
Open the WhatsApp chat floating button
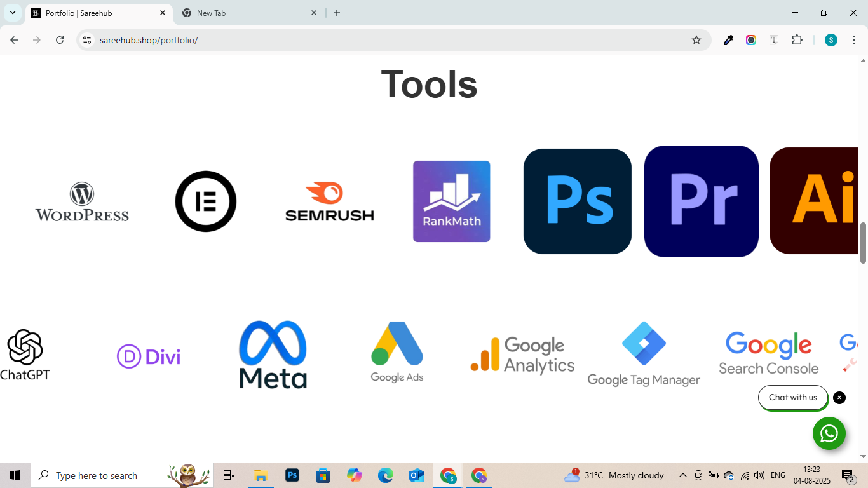point(829,433)
